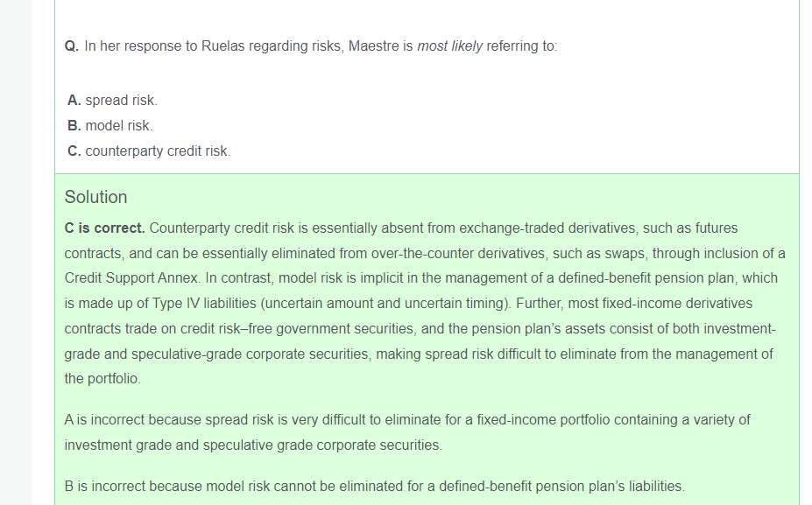Image resolution: width=812 pixels, height=505 pixels.
Task: Select answer option B model risk
Action: click(x=118, y=125)
